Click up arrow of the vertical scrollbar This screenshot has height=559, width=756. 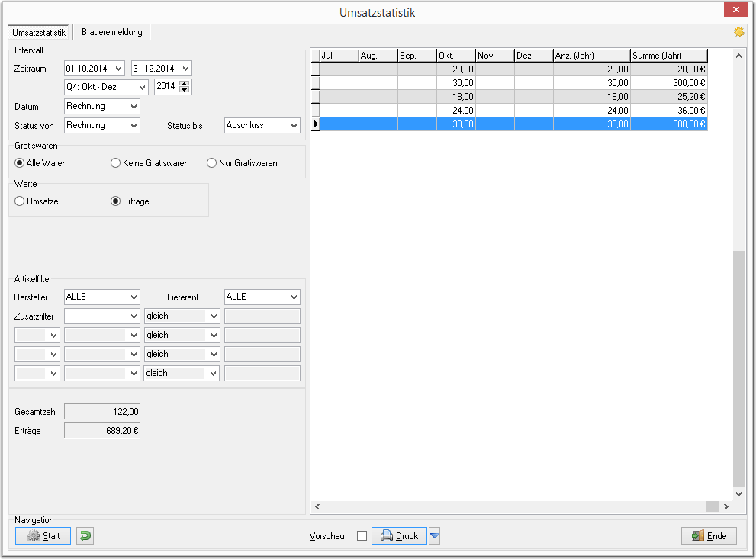(x=738, y=56)
